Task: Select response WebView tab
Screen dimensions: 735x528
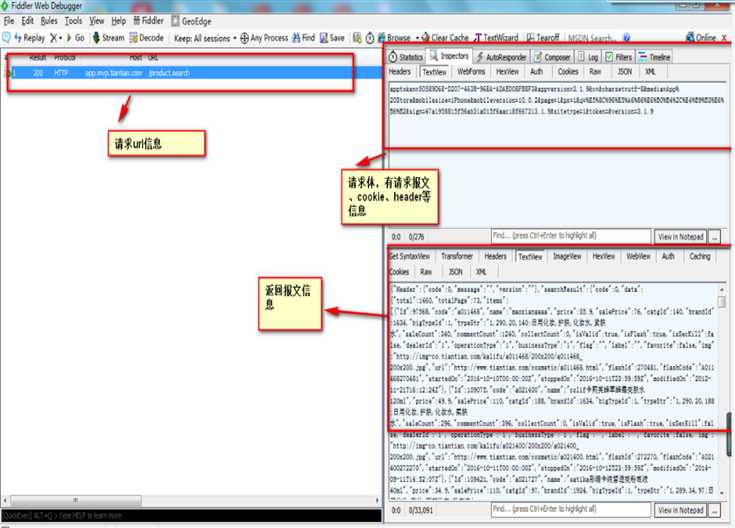Action: point(638,256)
